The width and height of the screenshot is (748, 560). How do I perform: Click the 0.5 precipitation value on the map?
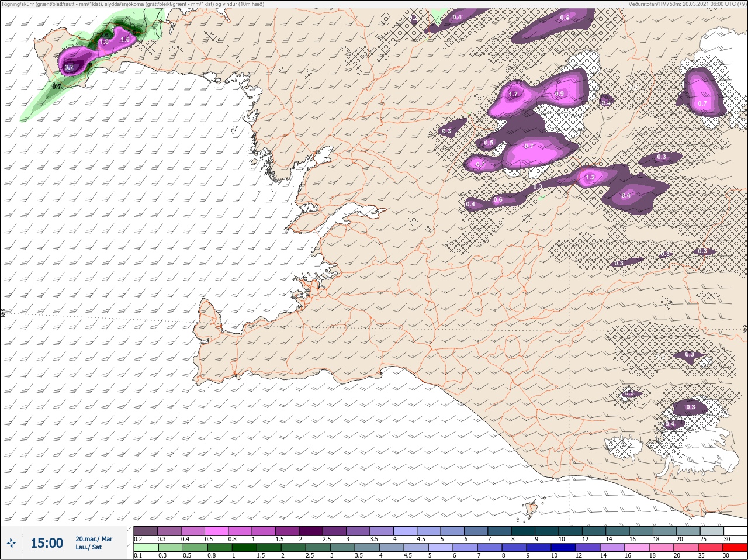(489, 143)
